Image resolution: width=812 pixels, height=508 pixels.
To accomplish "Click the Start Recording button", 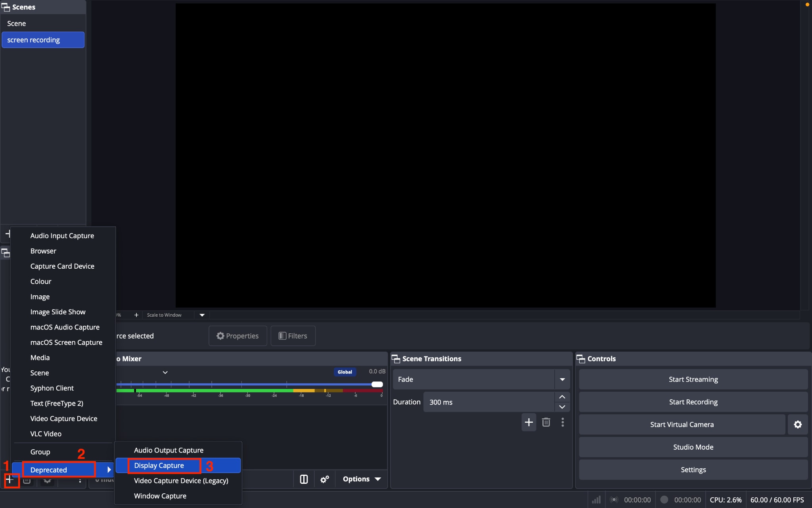I will tap(693, 402).
